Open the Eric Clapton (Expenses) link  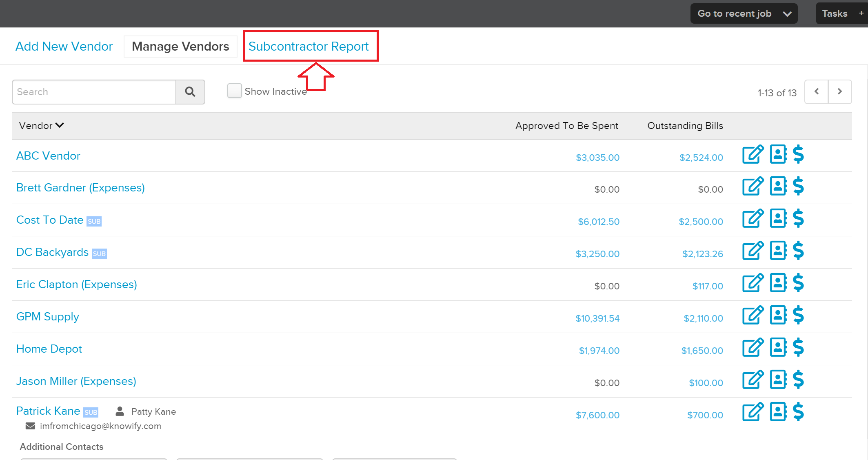[x=77, y=284]
